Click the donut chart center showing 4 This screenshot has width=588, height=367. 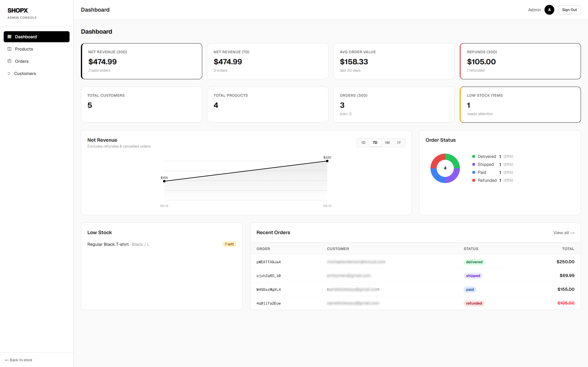[445, 168]
